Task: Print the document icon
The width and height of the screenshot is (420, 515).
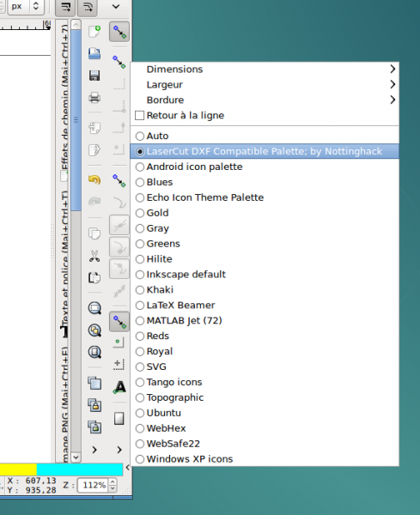Action: tap(94, 98)
